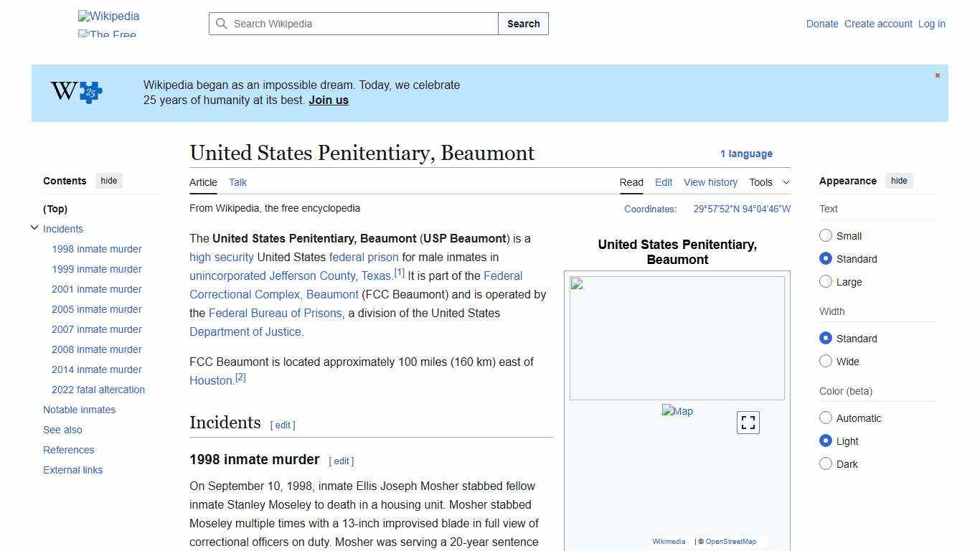Enable Wide width layout
Viewport: 980px width, 551px height.
point(826,362)
